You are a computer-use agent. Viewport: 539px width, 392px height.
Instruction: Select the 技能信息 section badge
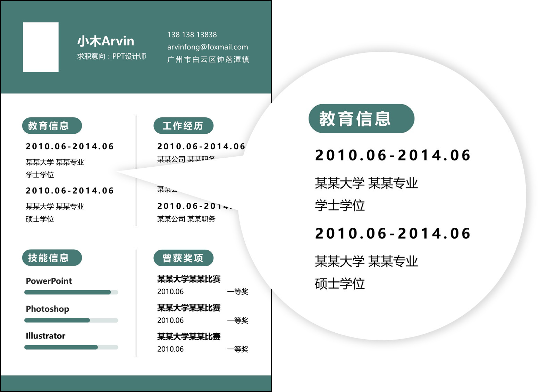point(52,258)
